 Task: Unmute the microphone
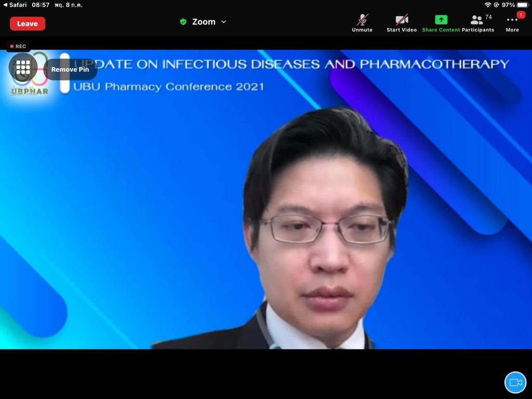(362, 23)
